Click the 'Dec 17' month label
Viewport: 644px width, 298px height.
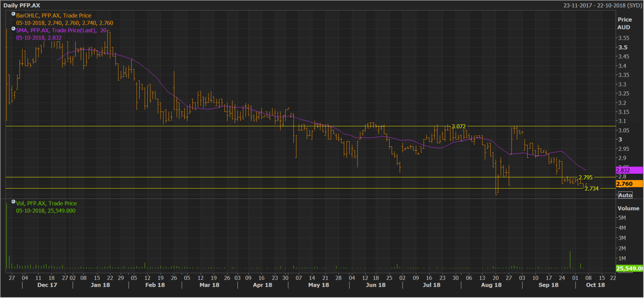tap(47, 285)
